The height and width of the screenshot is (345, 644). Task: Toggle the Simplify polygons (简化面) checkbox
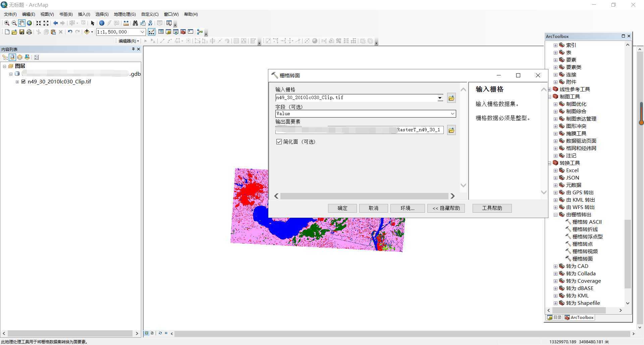[x=279, y=142]
